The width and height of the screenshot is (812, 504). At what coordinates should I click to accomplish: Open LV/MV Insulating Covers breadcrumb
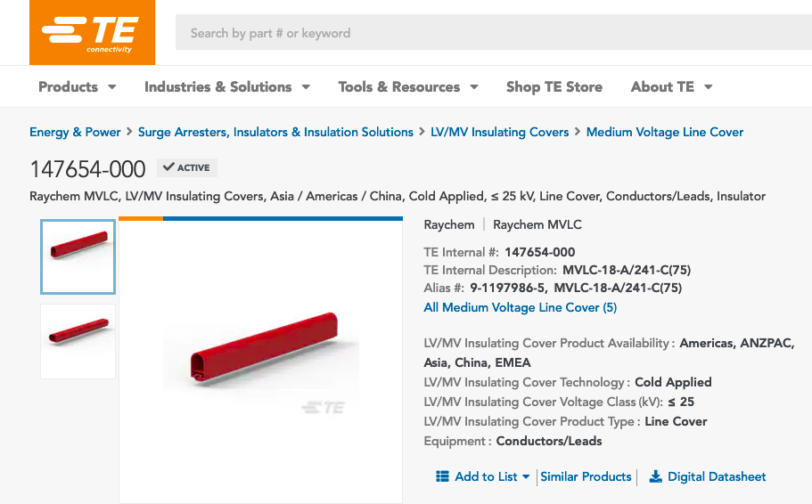(x=499, y=132)
